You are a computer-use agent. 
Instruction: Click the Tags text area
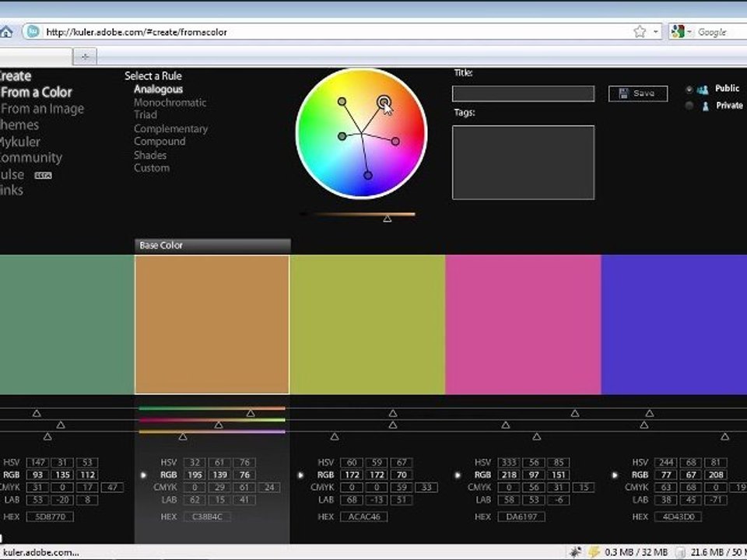(x=523, y=163)
